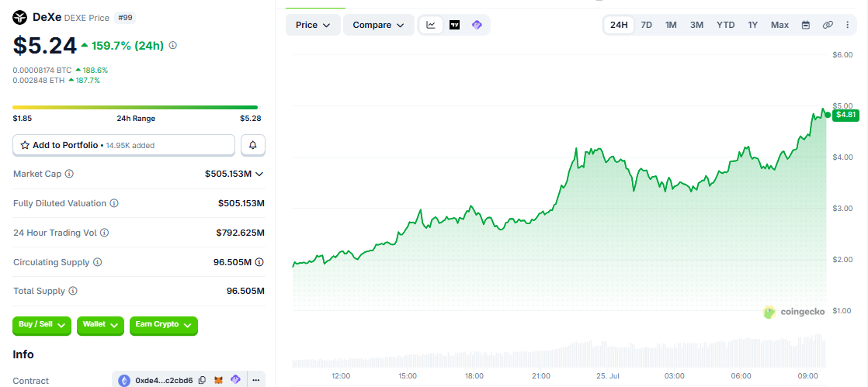Viewport: 868px width, 387px height.
Task: Open the 24h price change info icon
Action: point(172,45)
